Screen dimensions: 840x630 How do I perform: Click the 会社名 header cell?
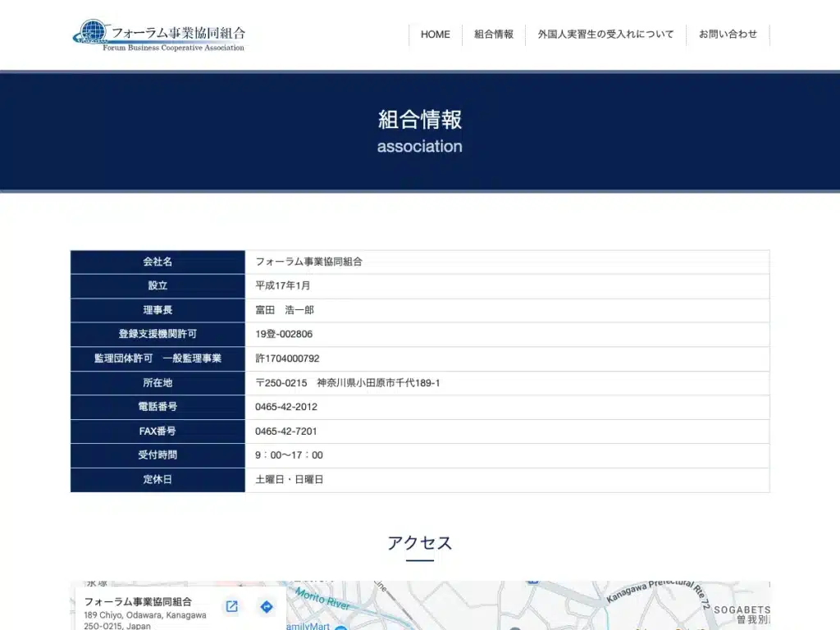coord(157,262)
